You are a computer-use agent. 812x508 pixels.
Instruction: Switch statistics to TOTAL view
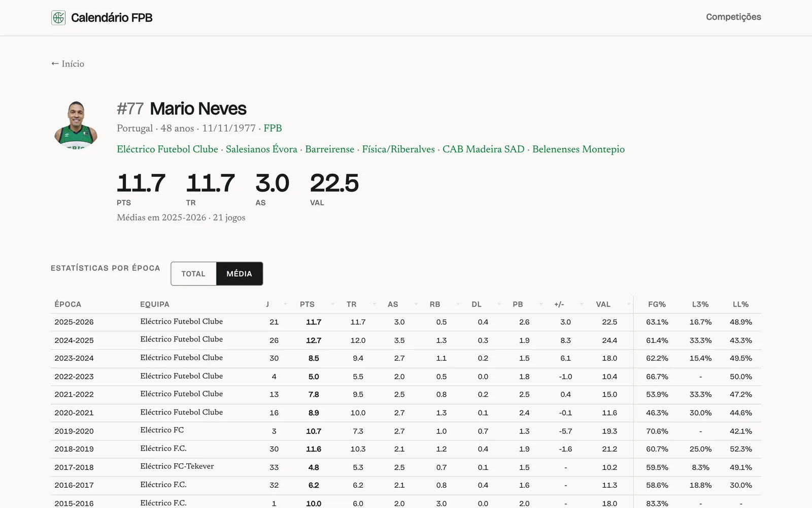coord(193,273)
